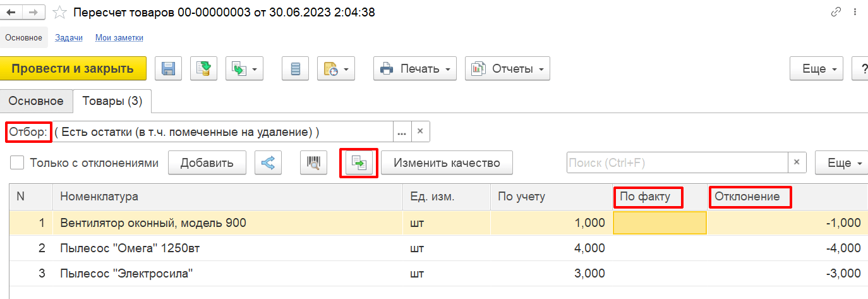
Task: Click the barcode scanner icon
Action: tap(313, 162)
